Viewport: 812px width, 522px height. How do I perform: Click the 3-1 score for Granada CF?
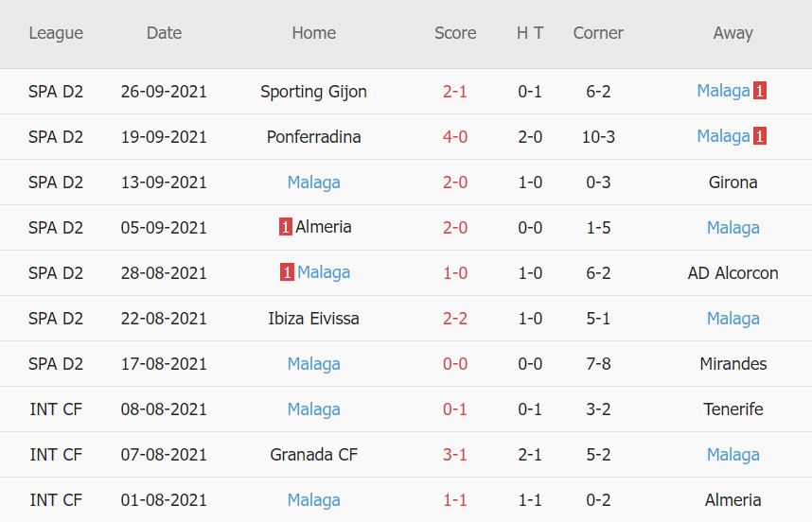tap(455, 455)
